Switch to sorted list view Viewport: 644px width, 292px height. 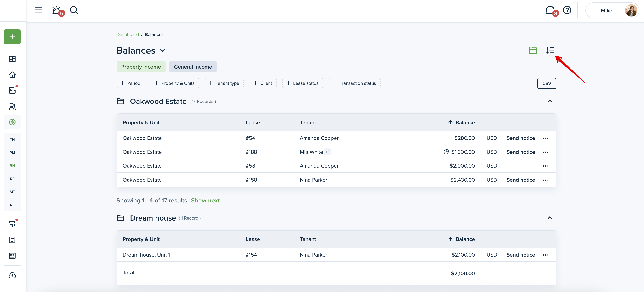point(550,50)
